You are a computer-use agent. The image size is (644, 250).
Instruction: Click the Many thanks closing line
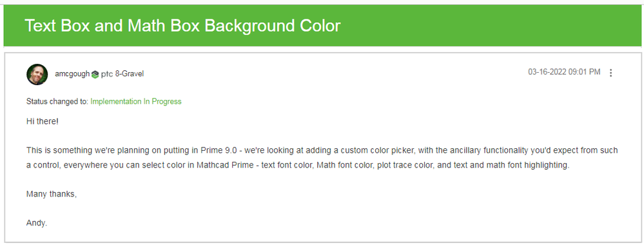(52, 194)
